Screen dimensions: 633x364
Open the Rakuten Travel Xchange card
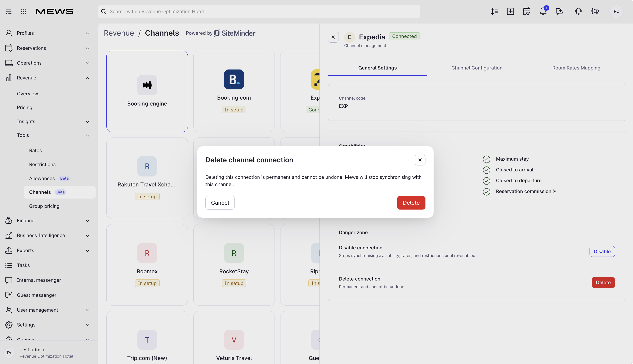click(147, 178)
